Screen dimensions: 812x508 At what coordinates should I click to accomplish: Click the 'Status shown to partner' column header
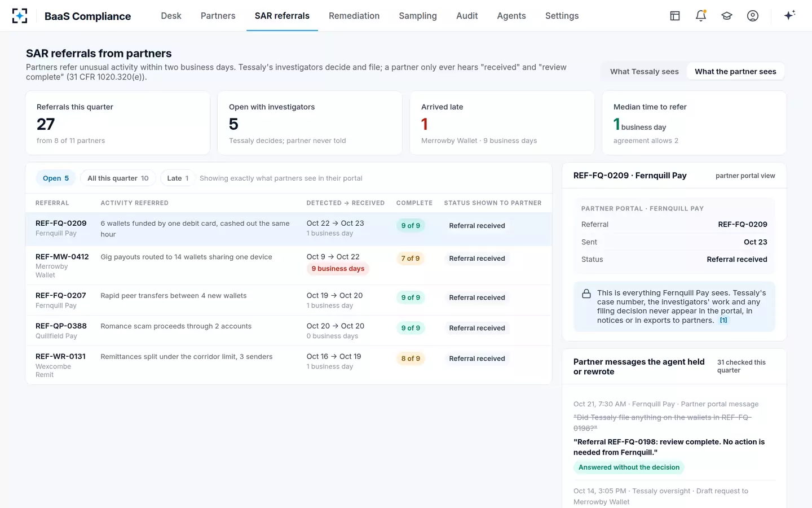point(493,203)
